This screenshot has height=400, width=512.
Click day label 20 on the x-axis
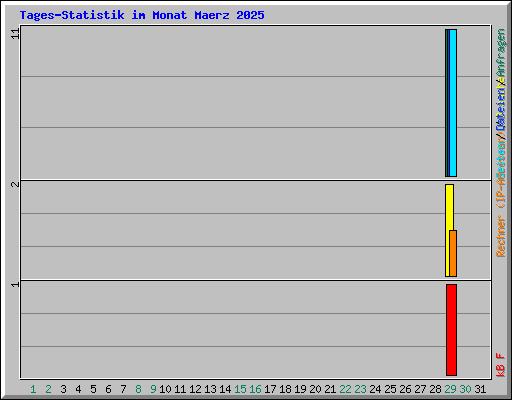coord(315,389)
